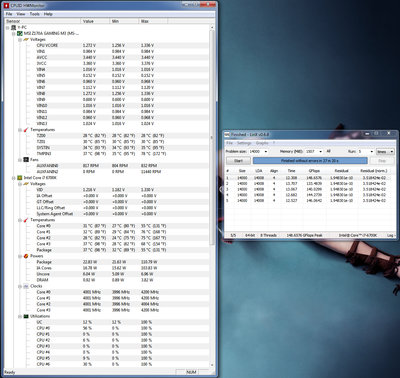Click the Powers flame icon
This screenshot has height=378, width=400.
point(26,256)
